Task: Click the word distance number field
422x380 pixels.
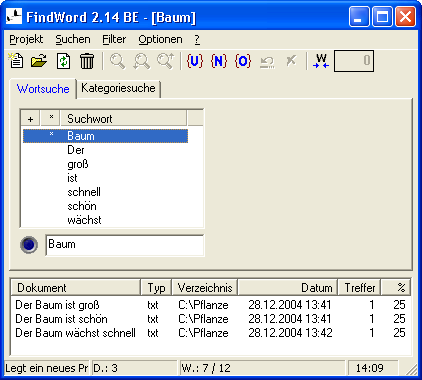Action: 354,61
